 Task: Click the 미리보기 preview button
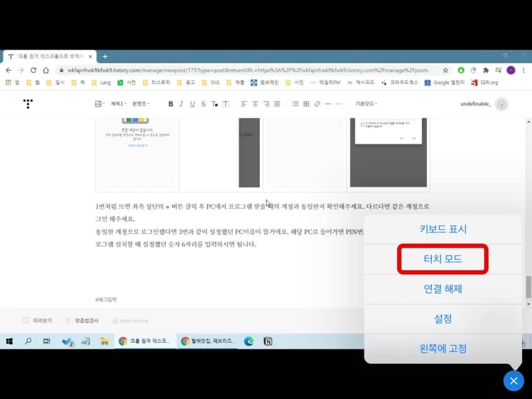[x=41, y=320]
